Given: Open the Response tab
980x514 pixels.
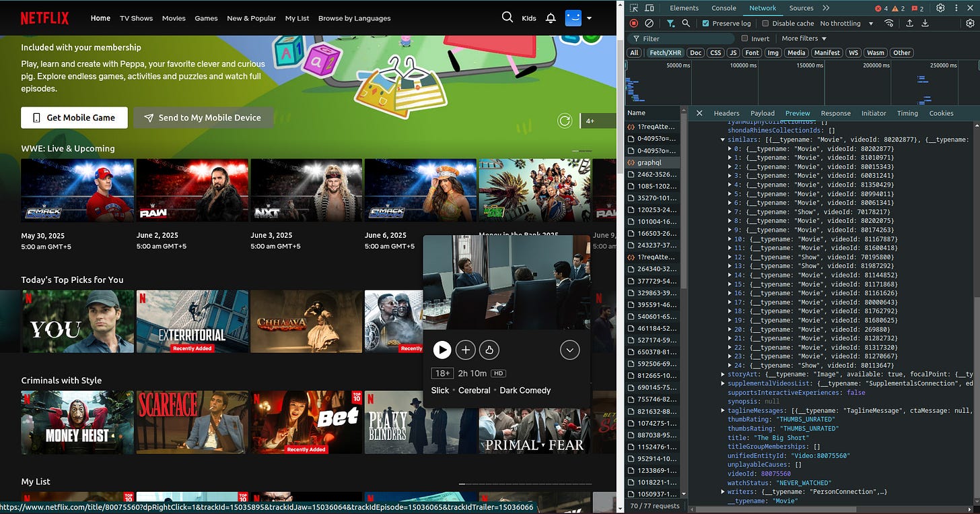Looking at the screenshot, I should (835, 113).
